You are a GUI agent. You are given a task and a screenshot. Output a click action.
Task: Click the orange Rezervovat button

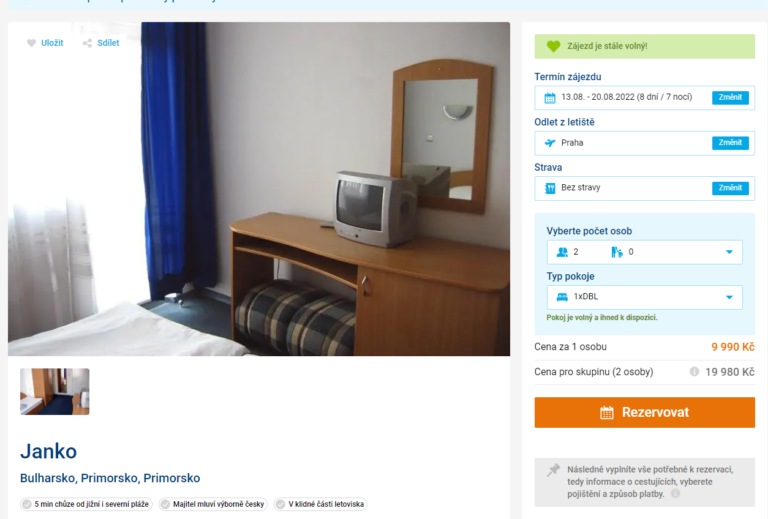(x=645, y=412)
